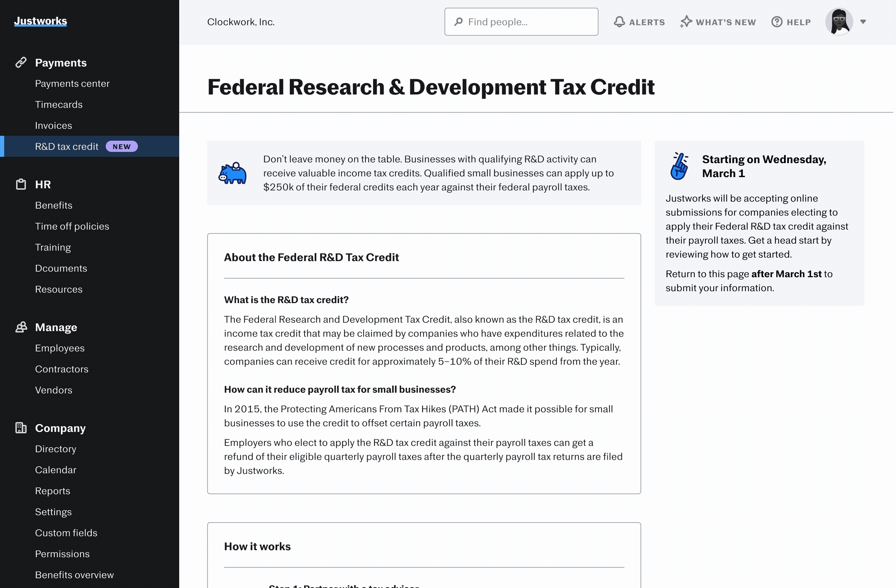This screenshot has width=896, height=588.
Task: Open the Company section heading
Action: (x=60, y=428)
